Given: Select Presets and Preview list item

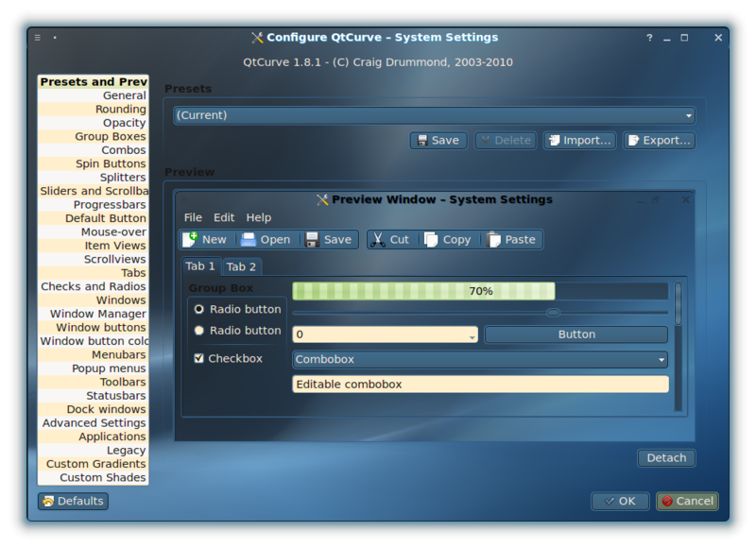Looking at the screenshot, I should [x=93, y=82].
